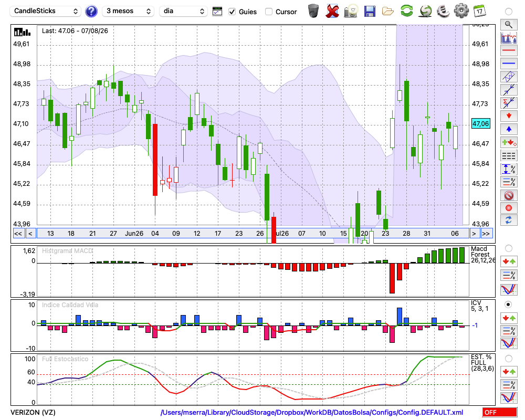Select the red horizontal line tool
This screenshot has height=420, width=525.
509,50
